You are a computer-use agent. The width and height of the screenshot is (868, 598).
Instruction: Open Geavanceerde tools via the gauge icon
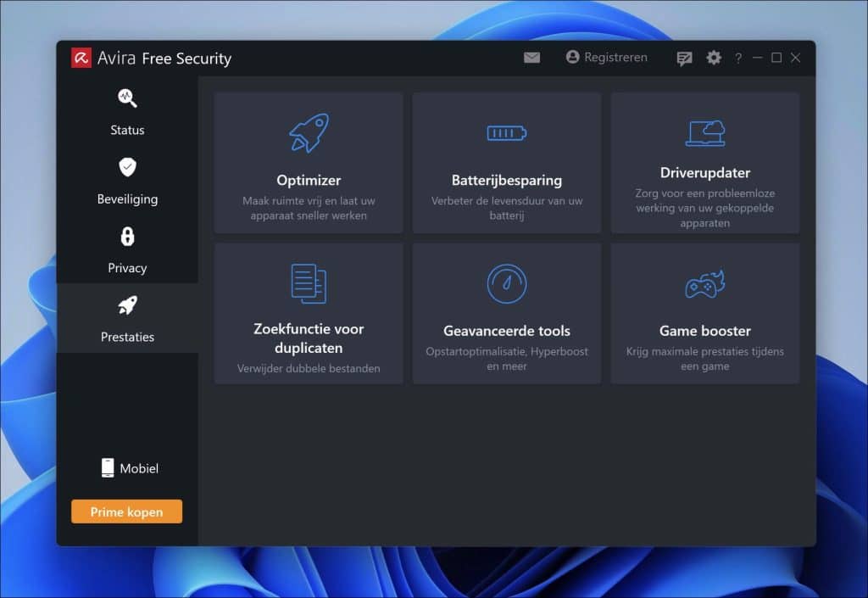click(506, 282)
